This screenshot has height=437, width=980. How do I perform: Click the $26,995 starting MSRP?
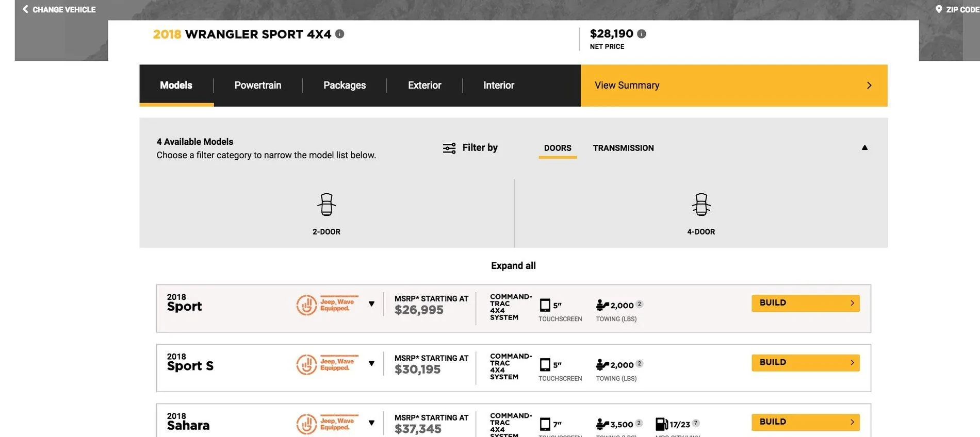tap(419, 310)
